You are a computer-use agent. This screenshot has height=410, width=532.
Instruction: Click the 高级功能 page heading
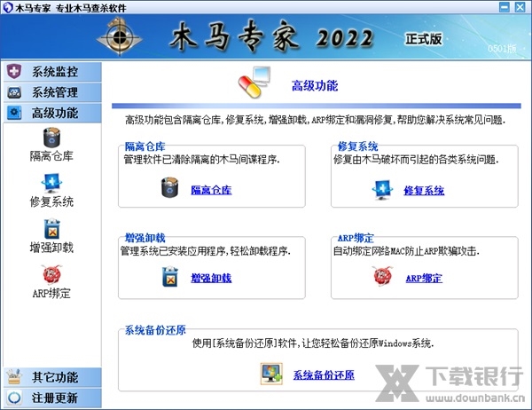coord(315,85)
